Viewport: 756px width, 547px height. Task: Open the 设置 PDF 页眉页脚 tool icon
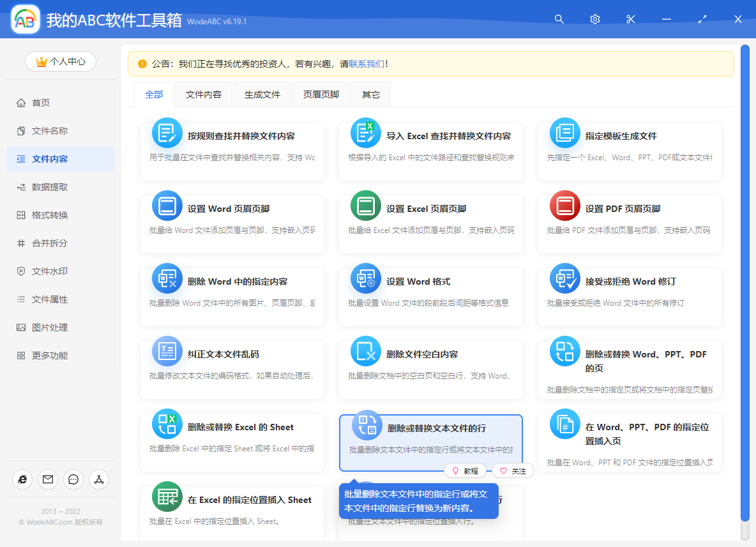[x=565, y=206]
